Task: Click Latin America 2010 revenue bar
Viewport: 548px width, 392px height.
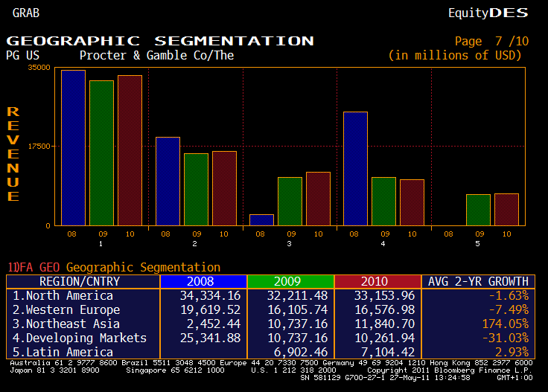Action: tap(506, 209)
